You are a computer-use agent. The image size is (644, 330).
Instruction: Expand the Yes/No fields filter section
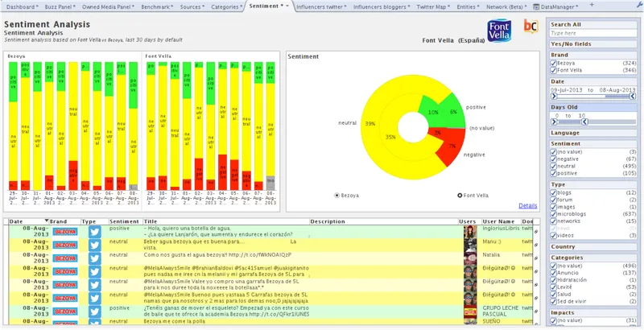coord(593,44)
